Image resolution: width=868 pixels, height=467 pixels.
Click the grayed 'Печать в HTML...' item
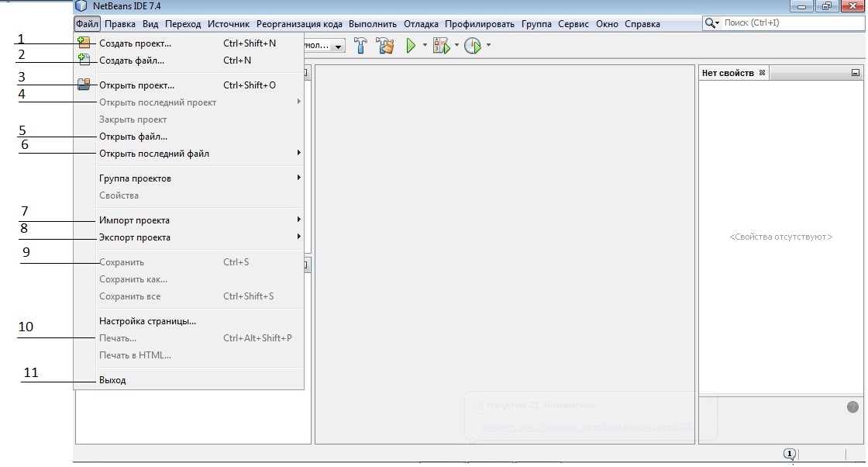(x=188, y=355)
